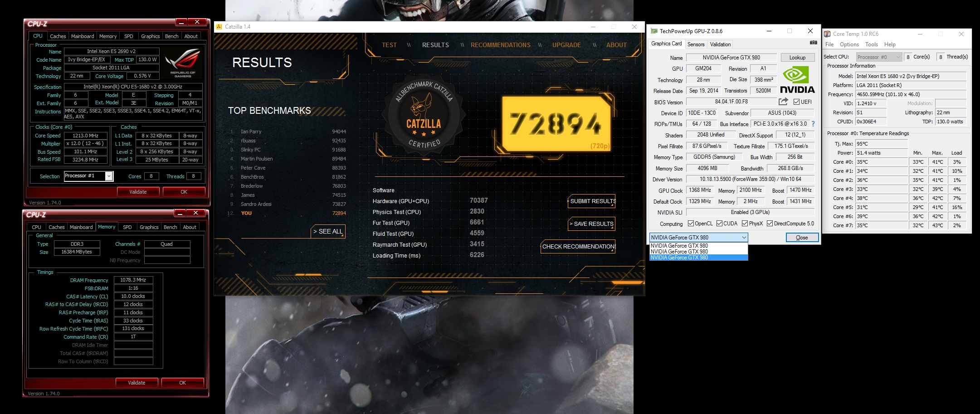This screenshot has height=414, width=980.
Task: Open CPU-Z Processor #1 selection dropdown
Action: (88, 176)
